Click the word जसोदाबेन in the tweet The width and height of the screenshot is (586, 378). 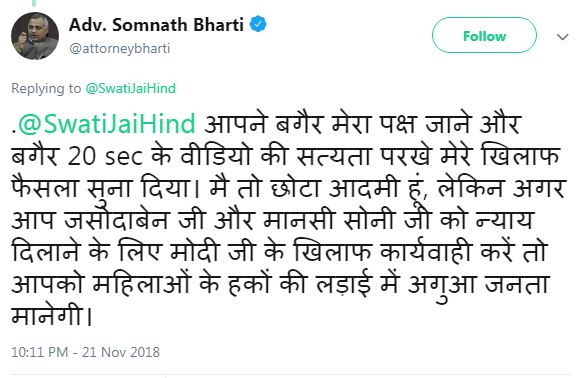117,220
